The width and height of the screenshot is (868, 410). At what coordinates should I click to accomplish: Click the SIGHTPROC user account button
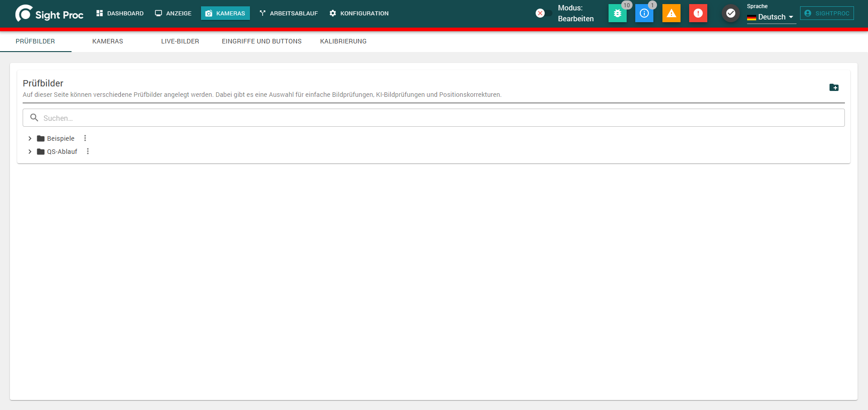(827, 13)
